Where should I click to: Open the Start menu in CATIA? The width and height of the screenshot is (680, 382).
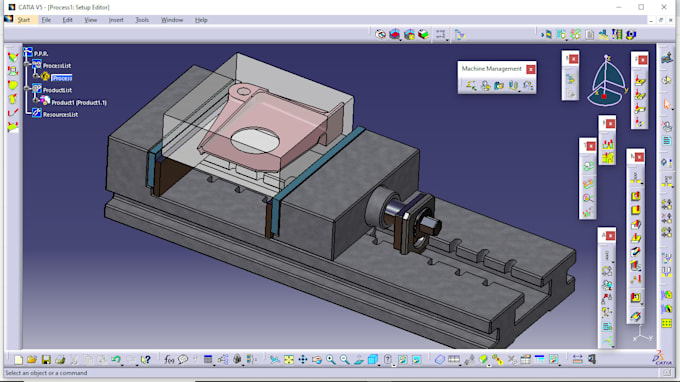pyautogui.click(x=24, y=20)
